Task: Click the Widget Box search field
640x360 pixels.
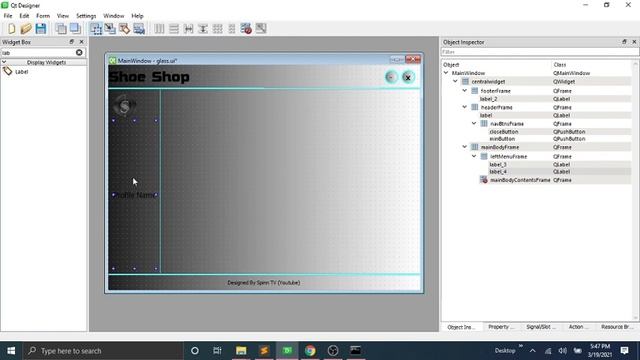Action: pyautogui.click(x=38, y=52)
